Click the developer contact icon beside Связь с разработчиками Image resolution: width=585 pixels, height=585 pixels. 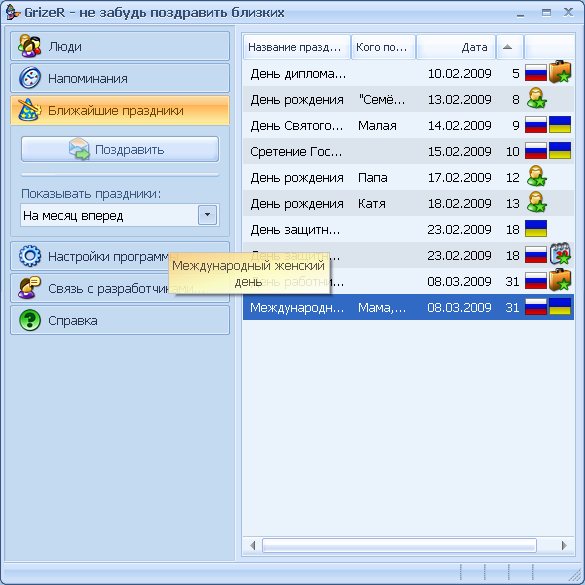(29, 288)
